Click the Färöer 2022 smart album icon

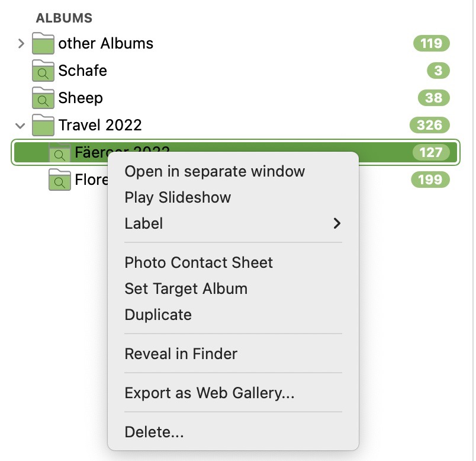click(59, 153)
